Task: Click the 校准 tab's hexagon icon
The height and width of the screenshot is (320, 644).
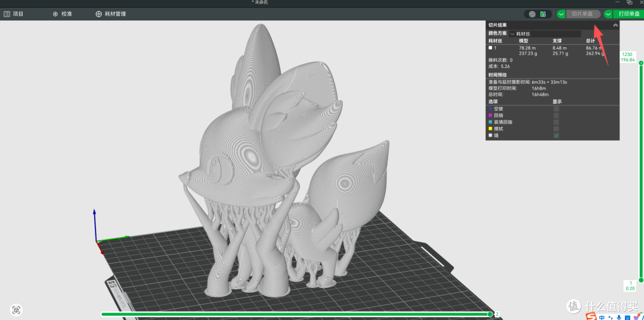Action: pyautogui.click(x=55, y=14)
